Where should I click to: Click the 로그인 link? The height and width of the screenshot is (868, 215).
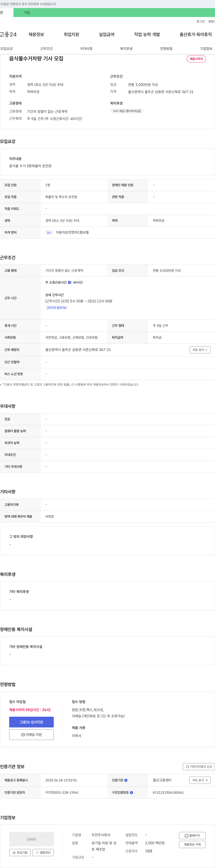point(200,21)
